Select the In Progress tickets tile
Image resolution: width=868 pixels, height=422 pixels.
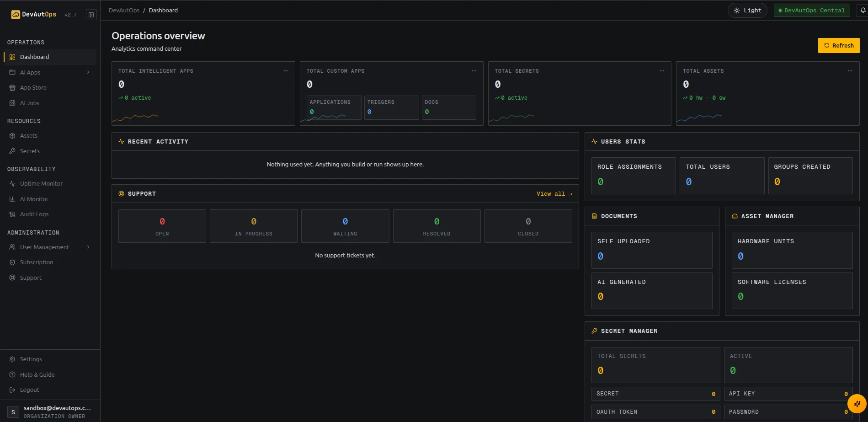[254, 226]
